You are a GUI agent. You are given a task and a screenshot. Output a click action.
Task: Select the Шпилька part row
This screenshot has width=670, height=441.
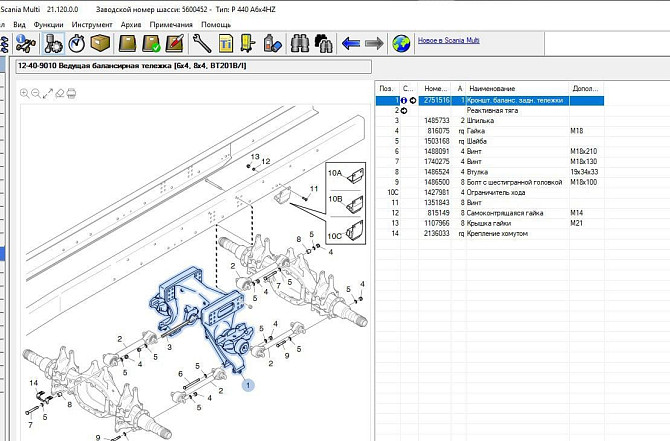[490, 121]
